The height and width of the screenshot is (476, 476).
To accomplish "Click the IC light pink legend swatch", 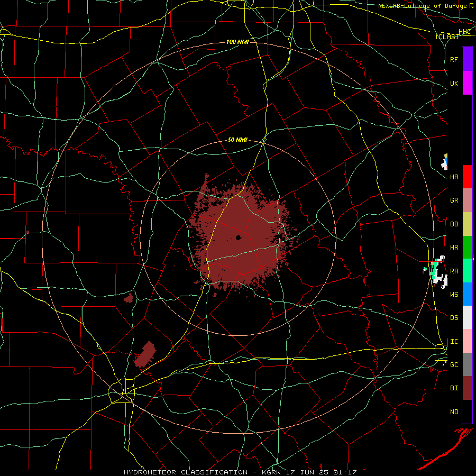I will [x=467, y=341].
